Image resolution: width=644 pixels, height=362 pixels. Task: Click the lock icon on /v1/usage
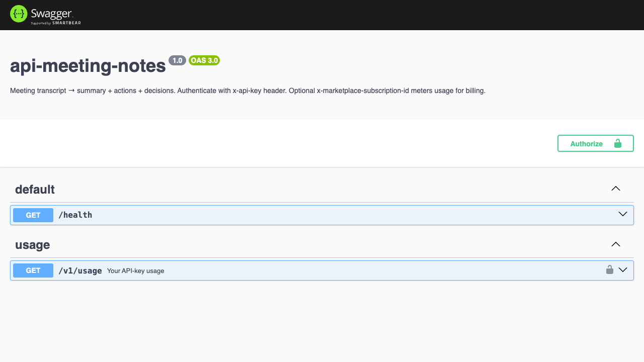pos(609,270)
